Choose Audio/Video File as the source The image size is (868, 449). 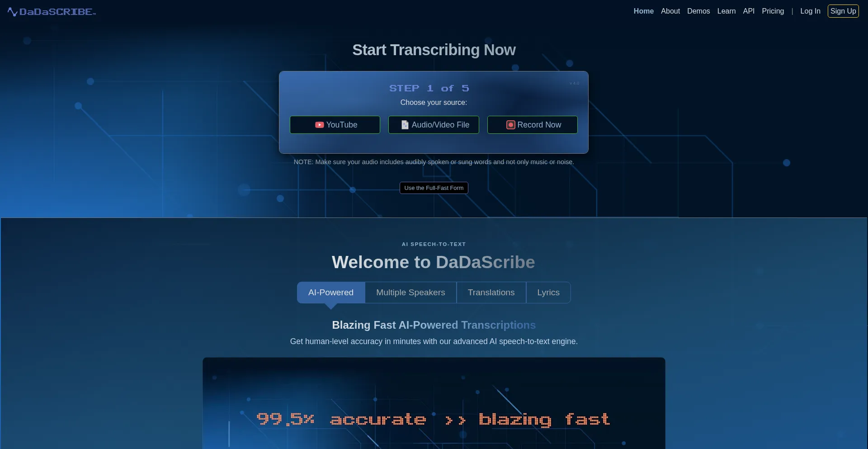click(434, 125)
